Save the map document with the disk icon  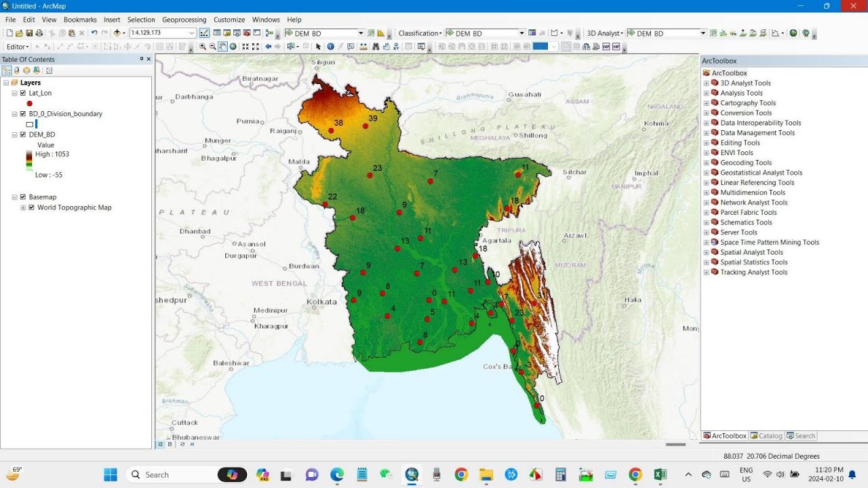tap(29, 33)
